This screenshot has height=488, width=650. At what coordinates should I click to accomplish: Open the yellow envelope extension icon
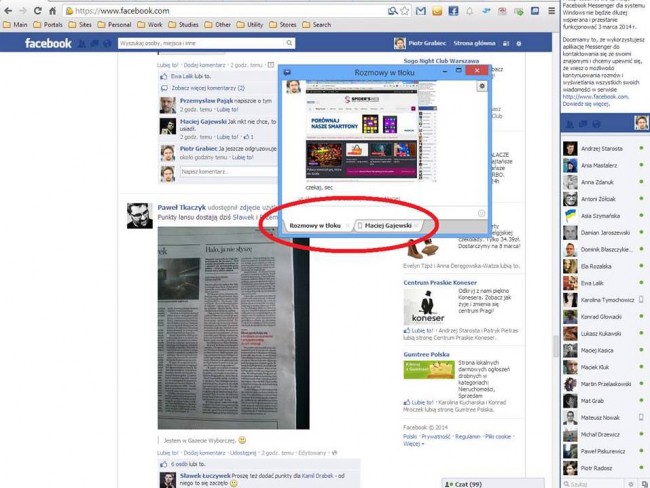pos(437,11)
